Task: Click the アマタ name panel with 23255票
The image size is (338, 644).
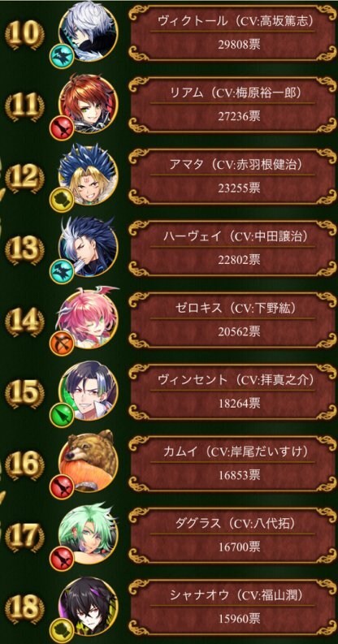Action: (x=232, y=176)
